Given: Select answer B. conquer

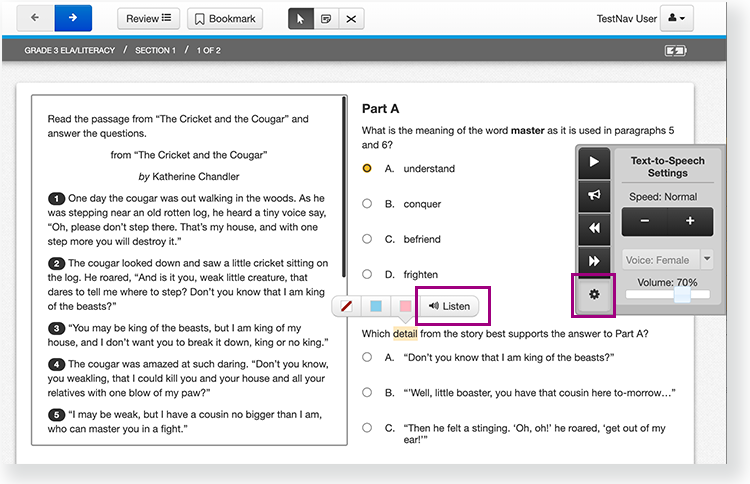Looking at the screenshot, I should 368,204.
